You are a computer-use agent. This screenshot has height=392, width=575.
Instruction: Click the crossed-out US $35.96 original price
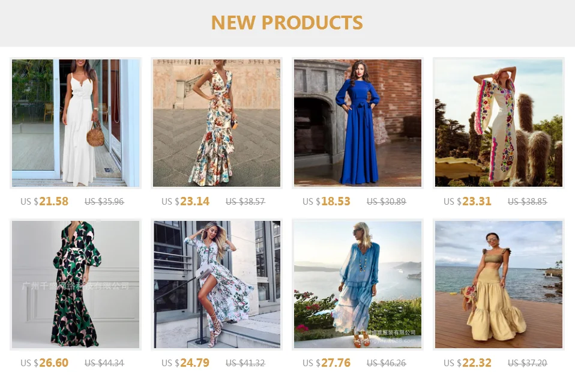(x=104, y=202)
